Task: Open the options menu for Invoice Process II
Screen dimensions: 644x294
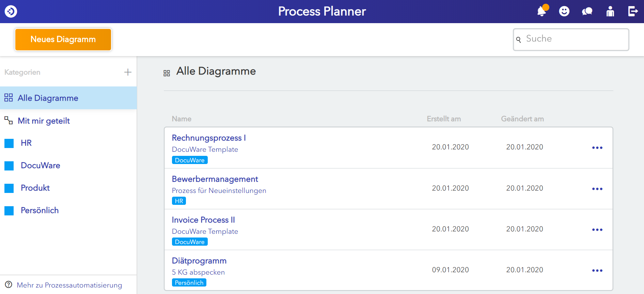Action: [x=597, y=230]
